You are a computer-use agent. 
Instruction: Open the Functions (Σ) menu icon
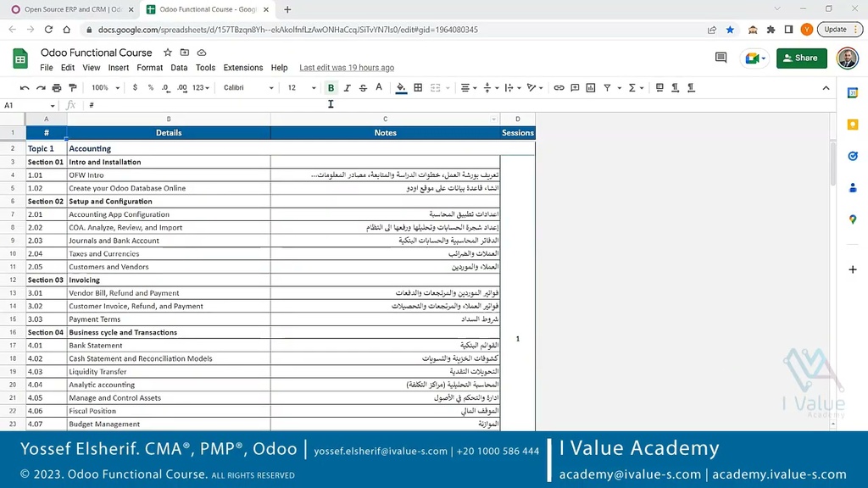coord(632,87)
